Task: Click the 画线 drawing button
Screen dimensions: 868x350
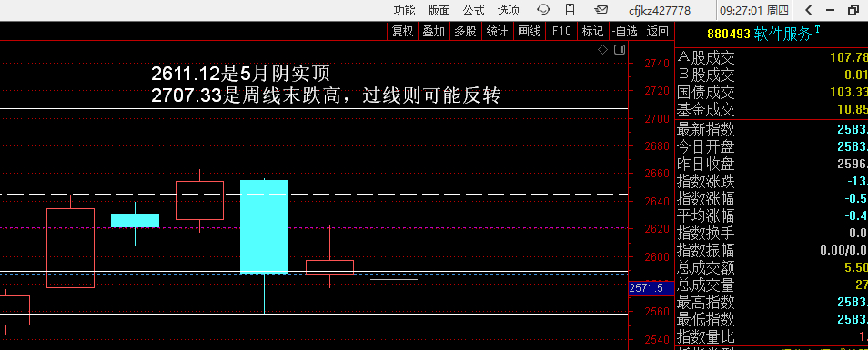Action: click(530, 32)
